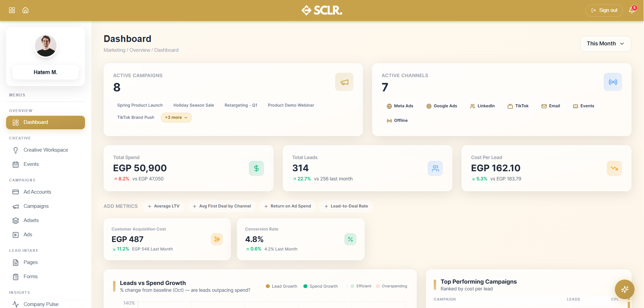Click the SCLR logo

click(x=322, y=10)
